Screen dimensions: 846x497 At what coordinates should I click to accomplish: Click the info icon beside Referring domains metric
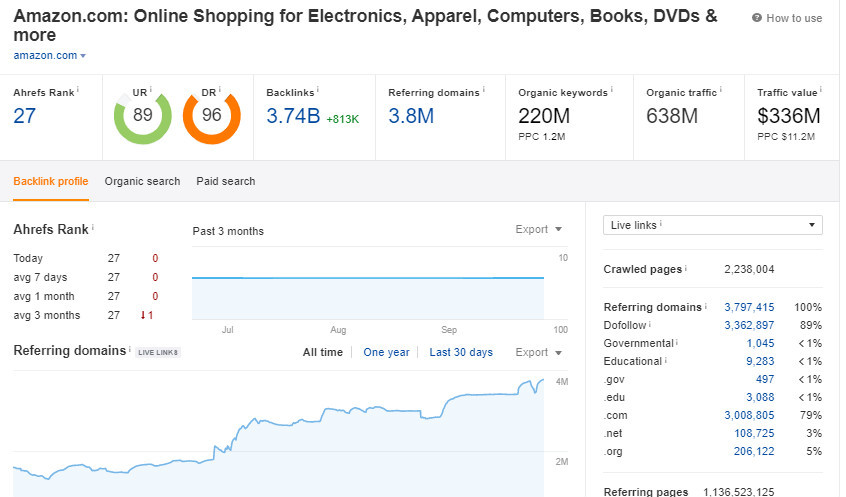(x=483, y=89)
